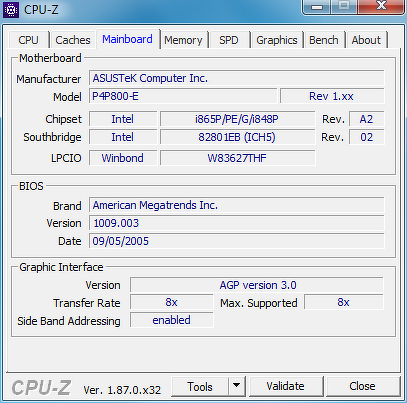Close window with title bar X
The width and height of the screenshot is (407, 403).
[381, 6]
